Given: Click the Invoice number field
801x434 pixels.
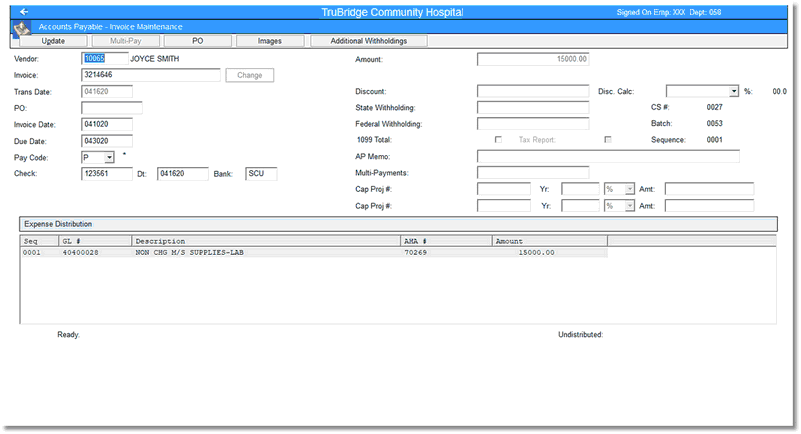Looking at the screenshot, I should coord(151,75).
